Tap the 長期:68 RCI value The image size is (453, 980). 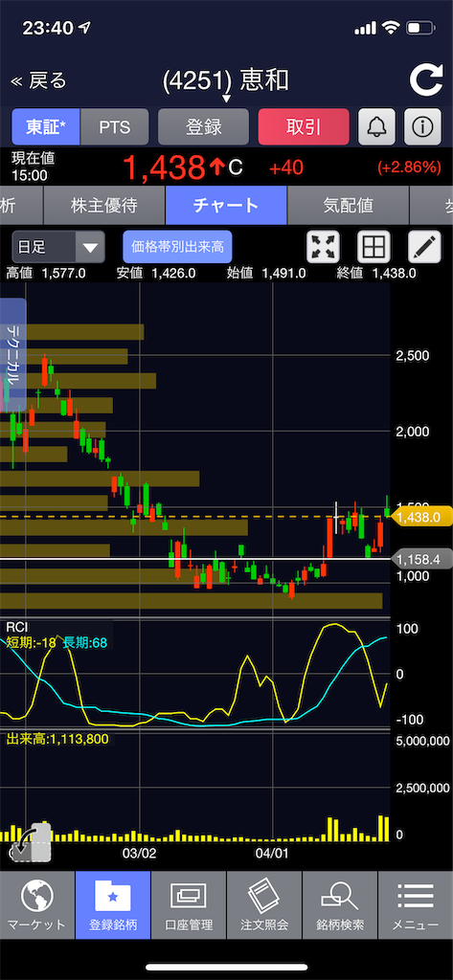pos(85,642)
